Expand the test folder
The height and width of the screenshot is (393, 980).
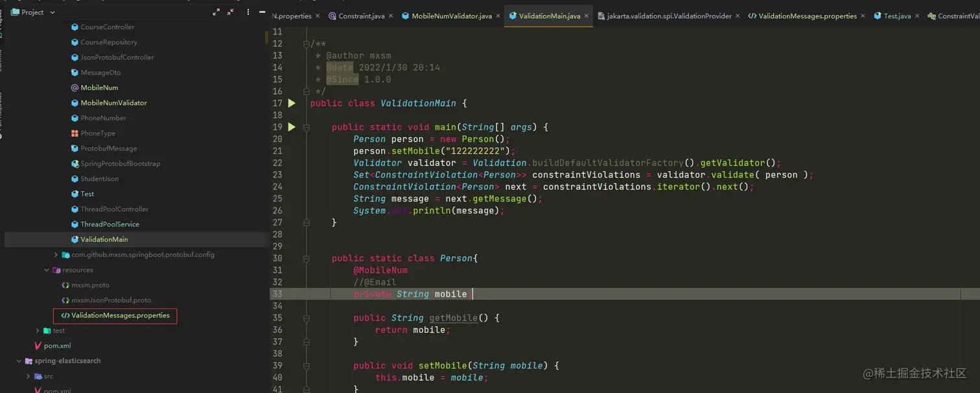(38, 331)
